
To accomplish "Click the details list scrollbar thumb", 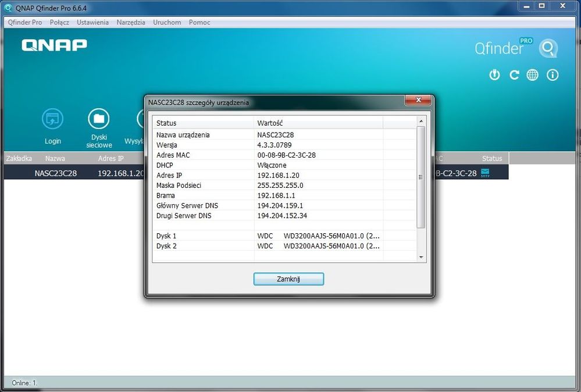I will point(422,177).
